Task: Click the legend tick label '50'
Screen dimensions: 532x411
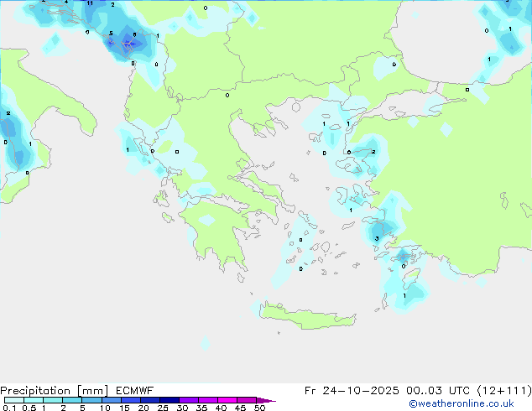Action: (x=259, y=408)
